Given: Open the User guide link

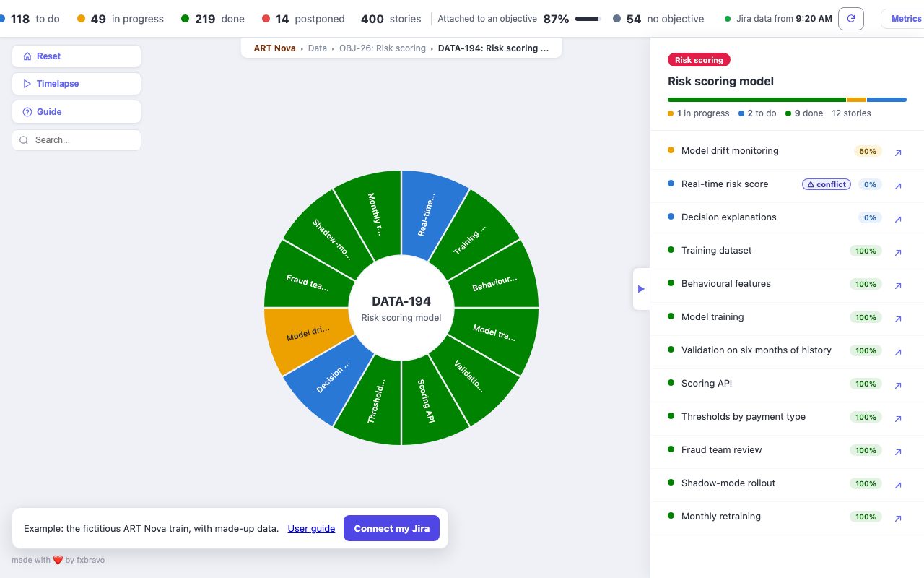Looking at the screenshot, I should (311, 528).
